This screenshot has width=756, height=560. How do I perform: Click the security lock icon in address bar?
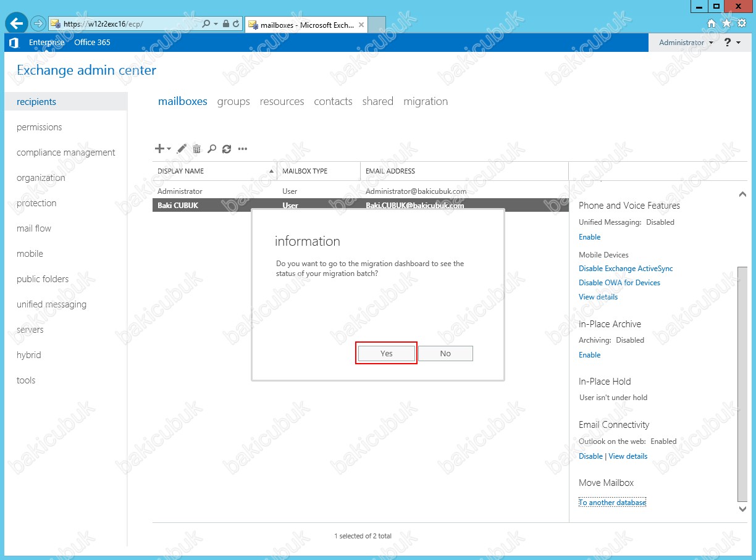[x=226, y=24]
